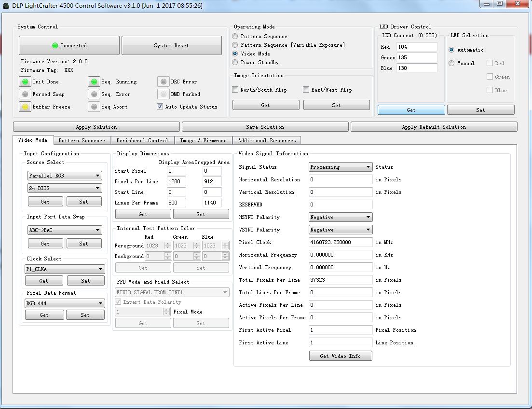Viewport: 532px width, 409px height.
Task: Click the Forced Swap status indicator
Action: (25, 95)
